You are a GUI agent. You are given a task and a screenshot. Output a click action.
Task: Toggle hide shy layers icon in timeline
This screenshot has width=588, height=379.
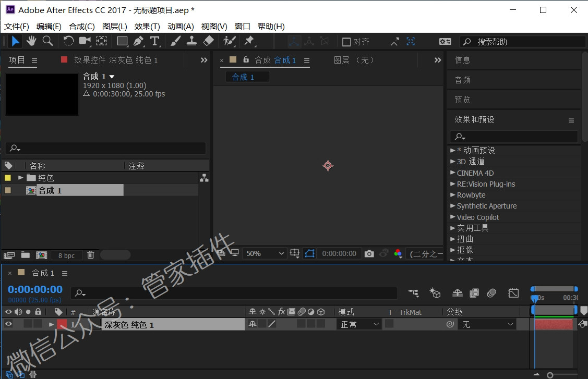457,293
